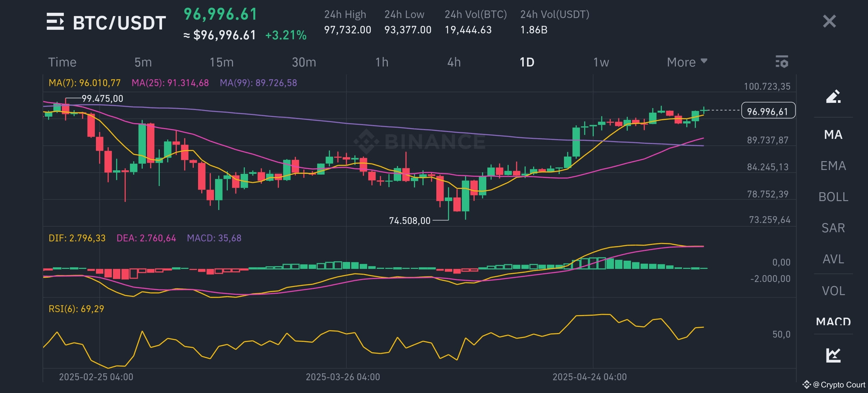This screenshot has height=393, width=868.
Task: Click the BTC/USDT pair name
Action: 119,23
